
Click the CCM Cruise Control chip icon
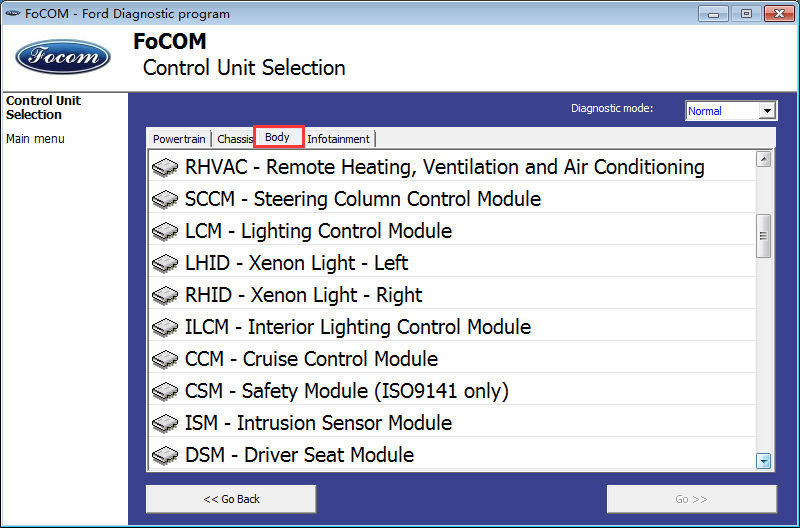pos(165,359)
